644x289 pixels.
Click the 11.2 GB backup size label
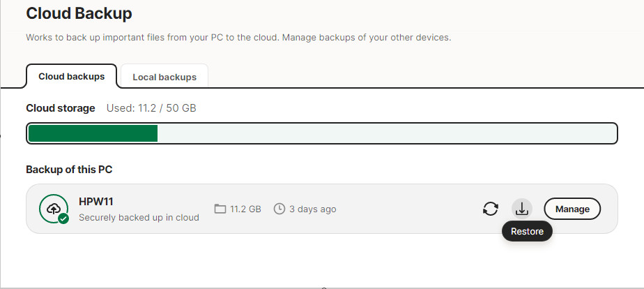click(x=245, y=209)
